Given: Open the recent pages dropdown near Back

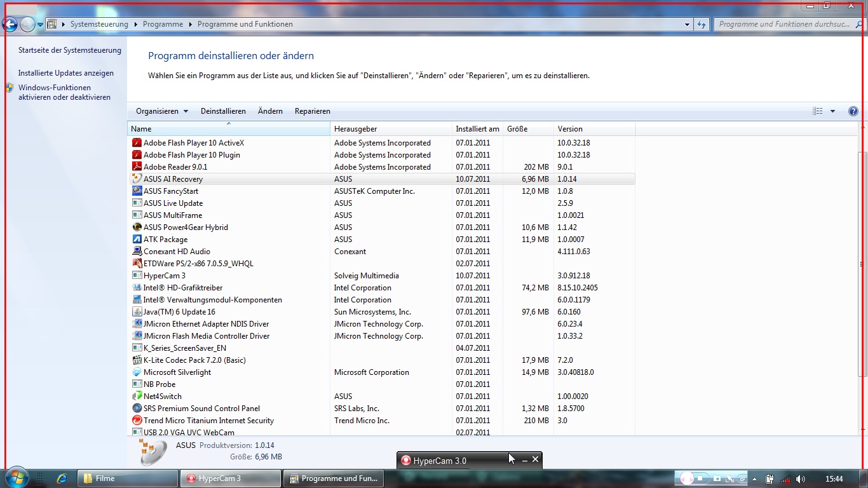Looking at the screenshot, I should [x=40, y=25].
